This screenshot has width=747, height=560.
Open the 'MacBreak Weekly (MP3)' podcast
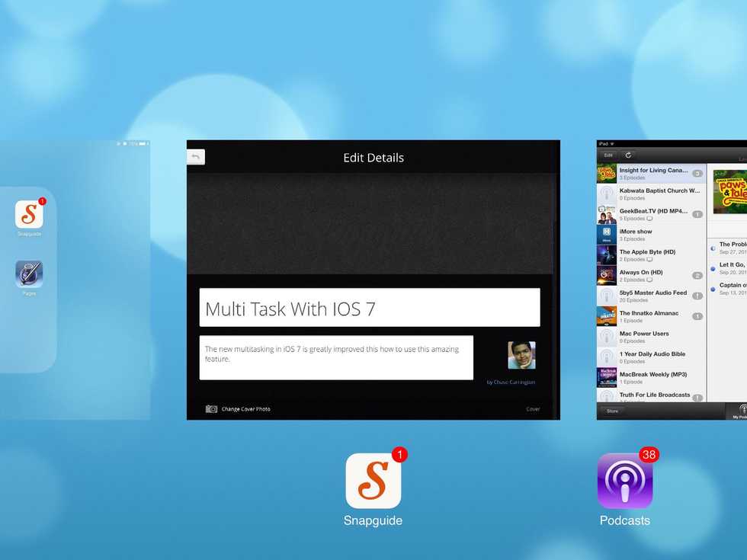(651, 377)
